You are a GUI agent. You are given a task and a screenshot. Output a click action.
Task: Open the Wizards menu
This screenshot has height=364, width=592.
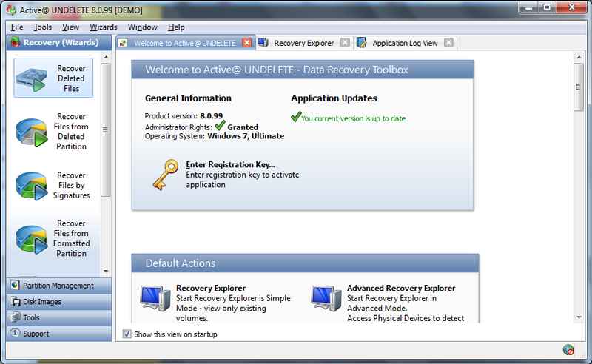click(104, 27)
